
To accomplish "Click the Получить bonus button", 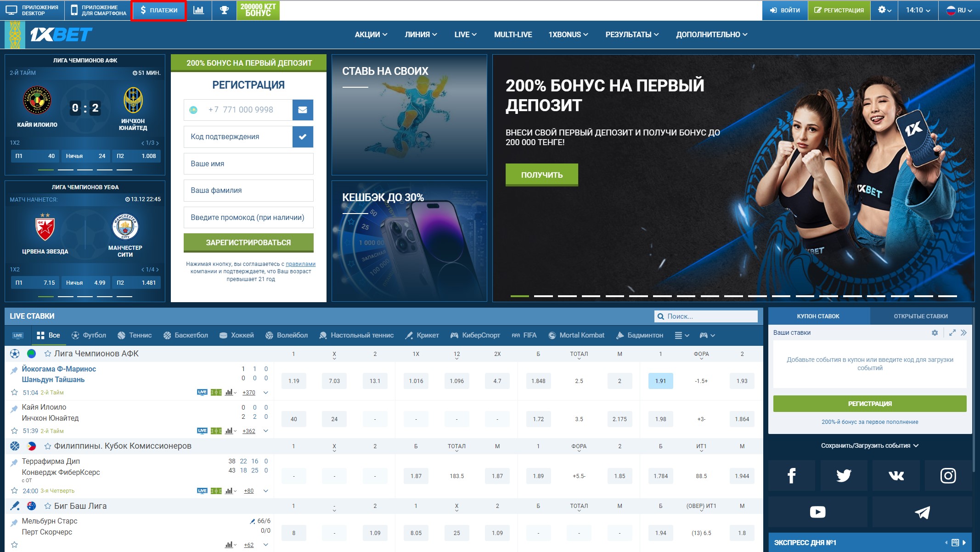I will coord(542,175).
